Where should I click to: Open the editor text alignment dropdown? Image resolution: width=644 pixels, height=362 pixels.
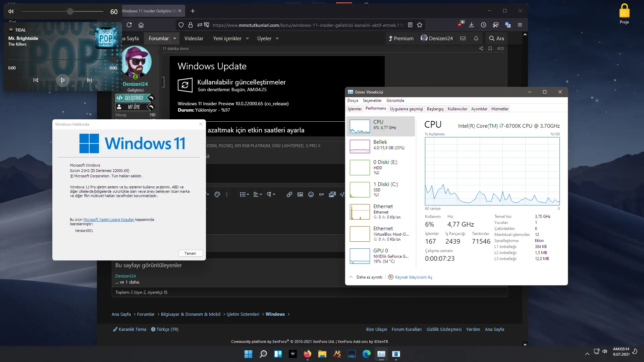click(258, 194)
